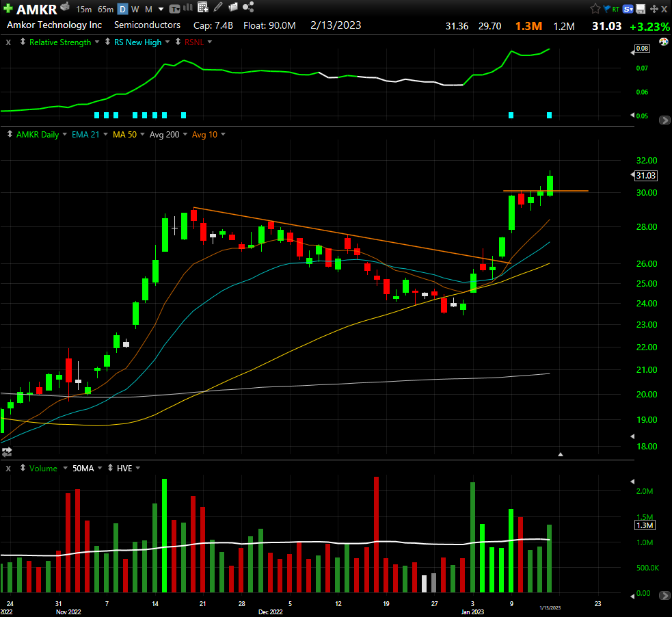Viewport: 672px width, 617px height.
Task: Click the save floppy disk icon
Action: tap(641, 9)
